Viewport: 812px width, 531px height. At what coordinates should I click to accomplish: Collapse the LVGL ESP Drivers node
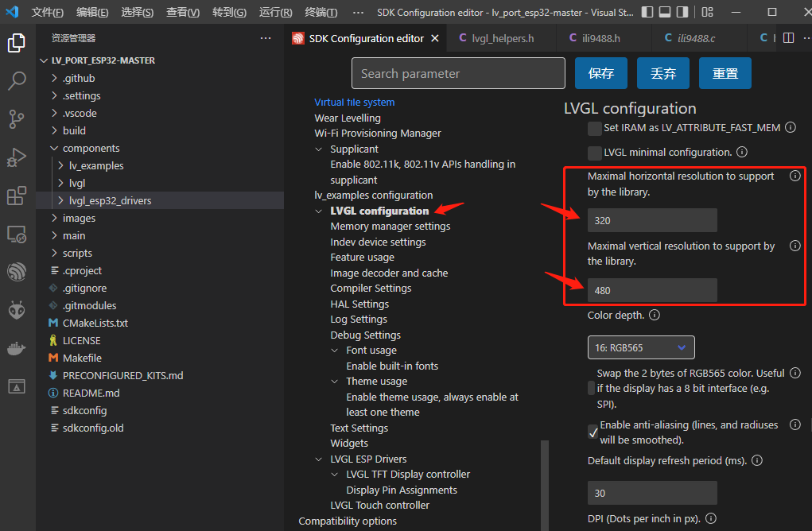(318, 459)
